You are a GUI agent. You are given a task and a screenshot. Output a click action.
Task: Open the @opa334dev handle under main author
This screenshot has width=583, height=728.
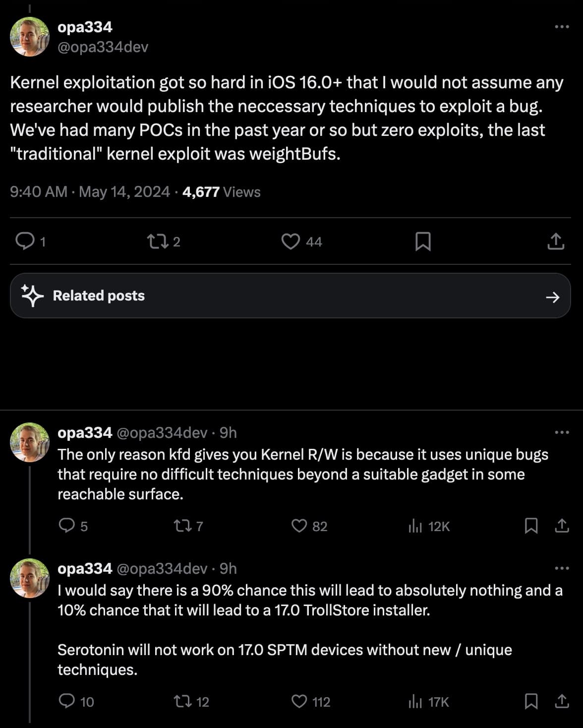[103, 47]
